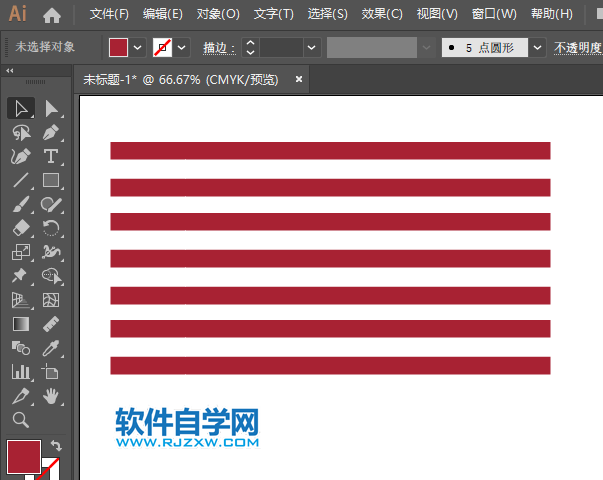Open the 文字(T) menu
603x480 pixels.
(273, 14)
